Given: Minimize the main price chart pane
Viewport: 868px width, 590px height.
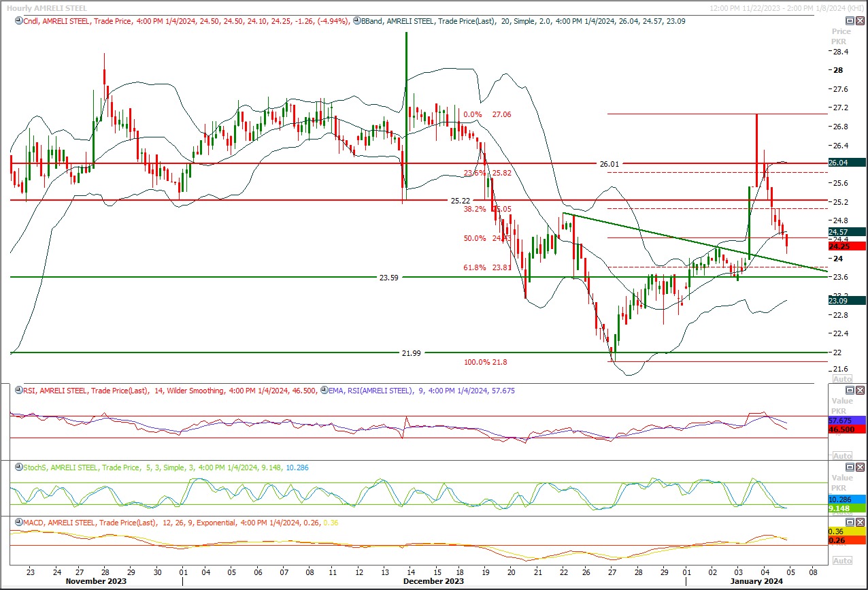Looking at the screenshot, I should coord(850,20).
